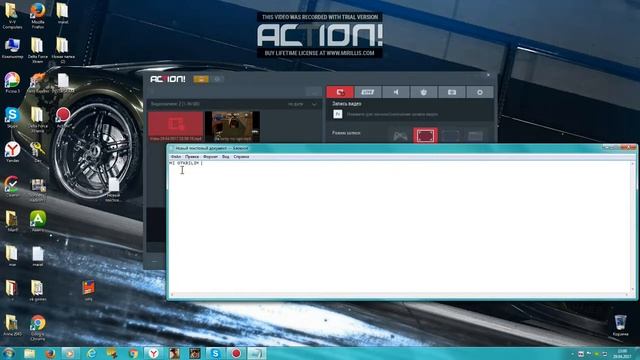The width and height of the screenshot is (640, 360).
Task: Open Yandex browser from the taskbar
Action: pos(153,353)
